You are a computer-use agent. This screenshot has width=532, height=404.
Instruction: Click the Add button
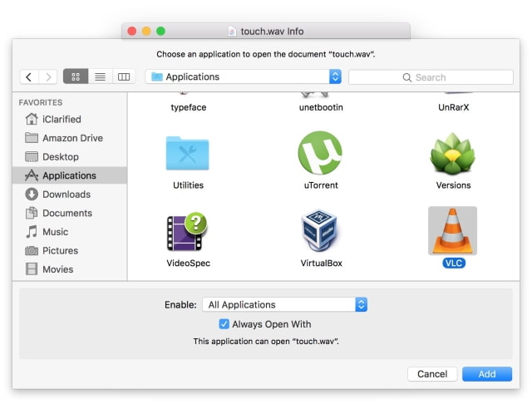pos(487,374)
